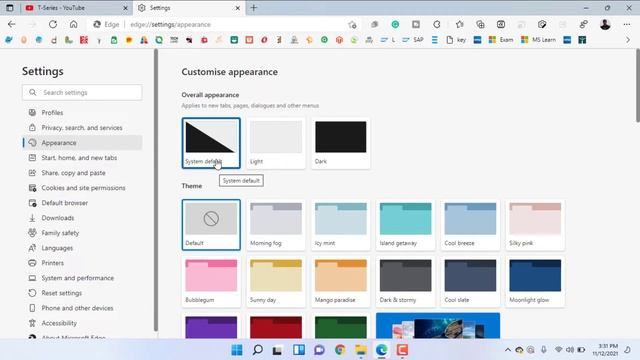Open the Exam bookmark
This screenshot has width=640, height=360.
[x=501, y=40]
